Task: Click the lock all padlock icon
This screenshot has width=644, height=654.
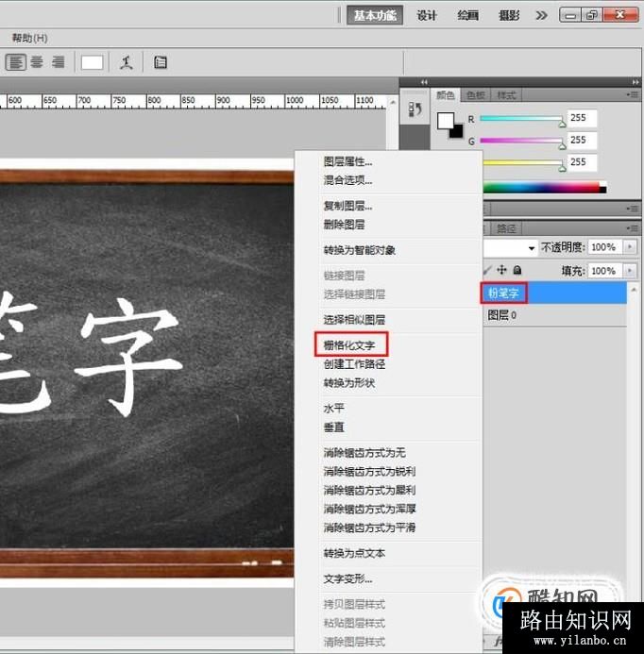Action: click(x=517, y=270)
